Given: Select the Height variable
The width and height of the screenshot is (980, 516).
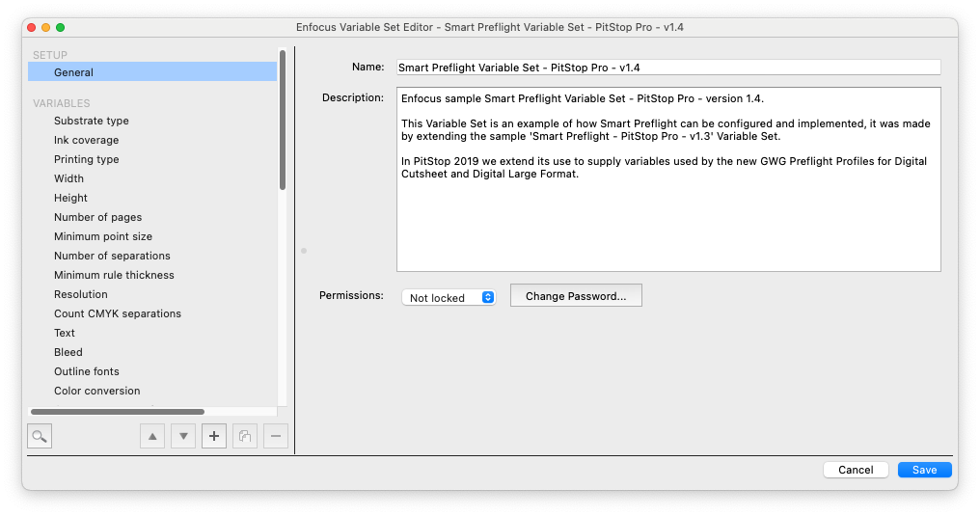Looking at the screenshot, I should click(70, 198).
